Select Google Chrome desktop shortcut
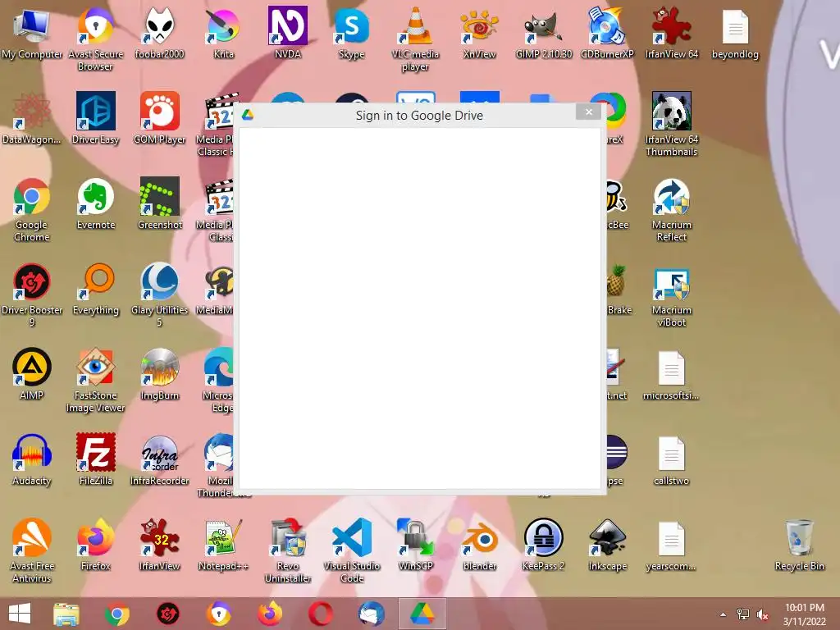840x630 pixels. pos(32,209)
